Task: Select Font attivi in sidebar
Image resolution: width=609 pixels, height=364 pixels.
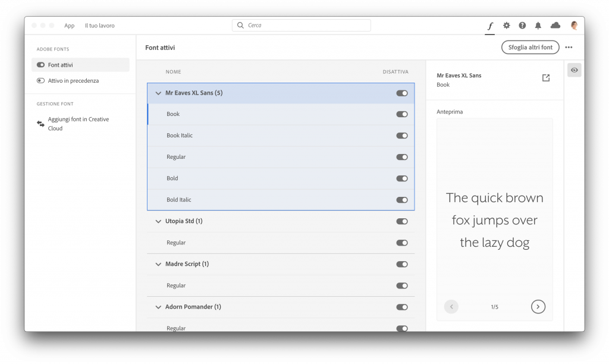Action: click(80, 65)
